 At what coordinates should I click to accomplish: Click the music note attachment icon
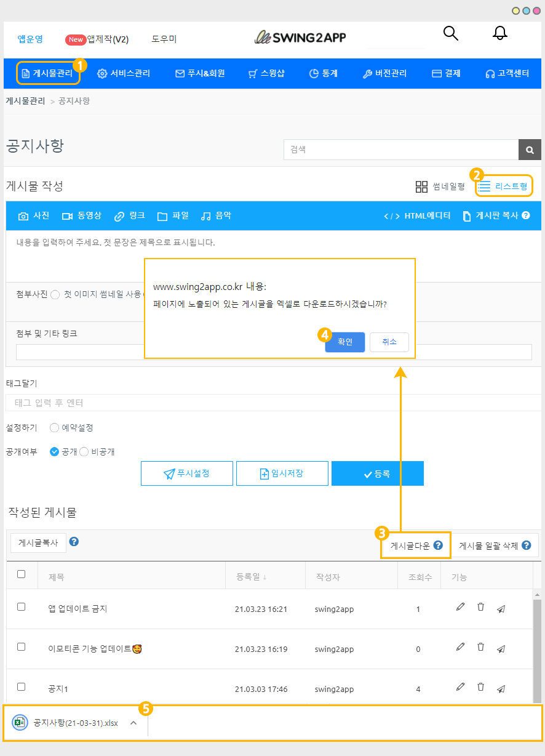point(206,216)
